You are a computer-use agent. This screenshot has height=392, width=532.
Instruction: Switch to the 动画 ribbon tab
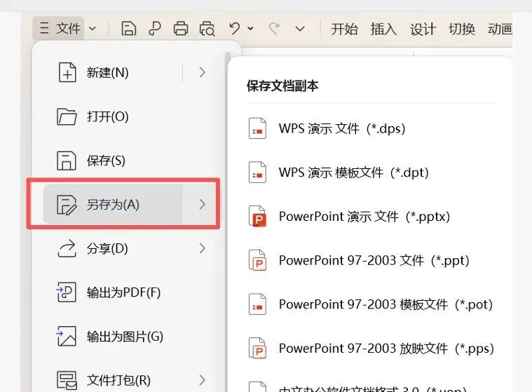coord(500,29)
